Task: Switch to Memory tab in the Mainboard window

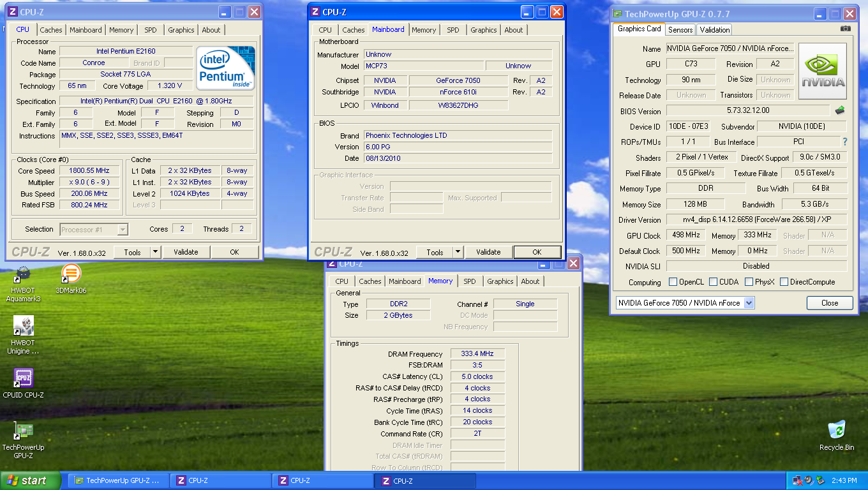Action: (x=424, y=30)
